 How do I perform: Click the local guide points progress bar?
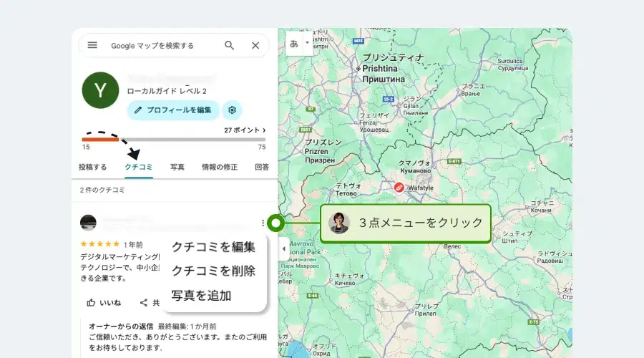pyautogui.click(x=173, y=139)
